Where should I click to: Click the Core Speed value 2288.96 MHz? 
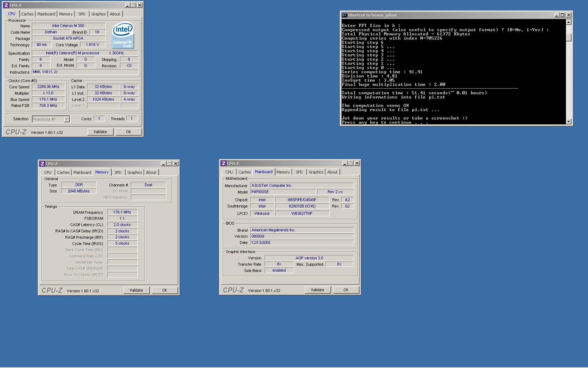click(48, 87)
